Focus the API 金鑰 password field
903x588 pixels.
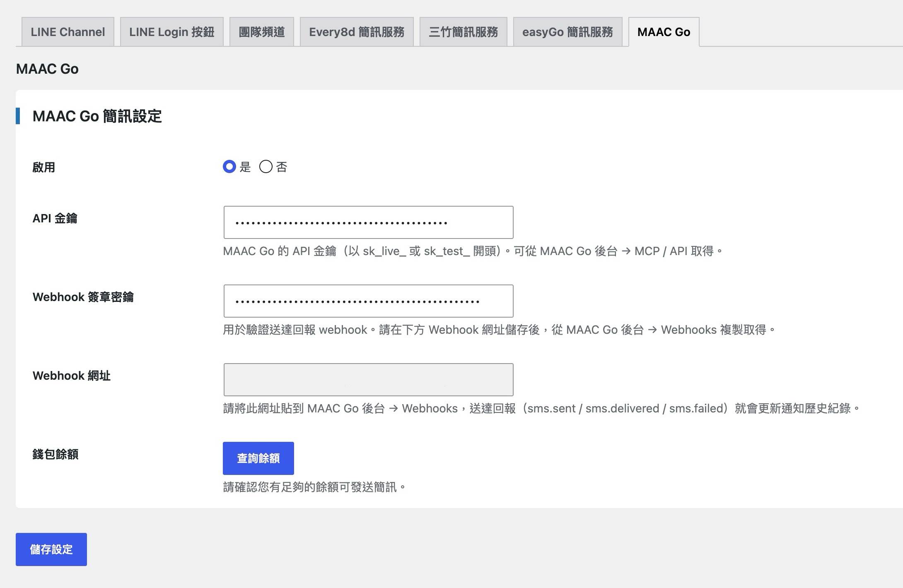click(369, 222)
